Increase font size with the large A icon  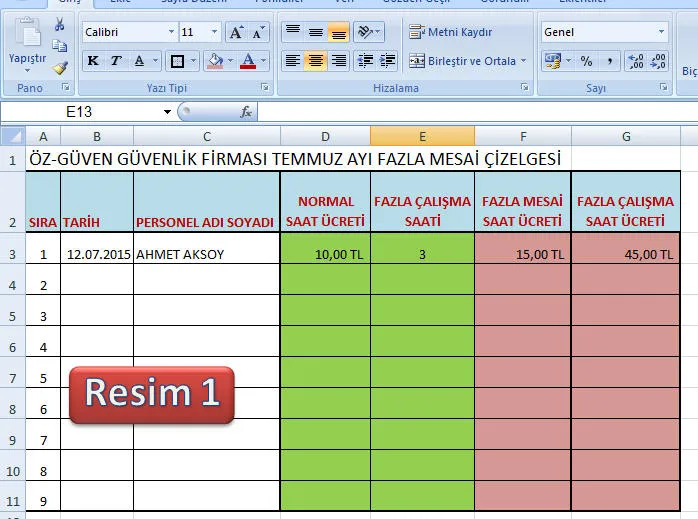pyautogui.click(x=236, y=33)
